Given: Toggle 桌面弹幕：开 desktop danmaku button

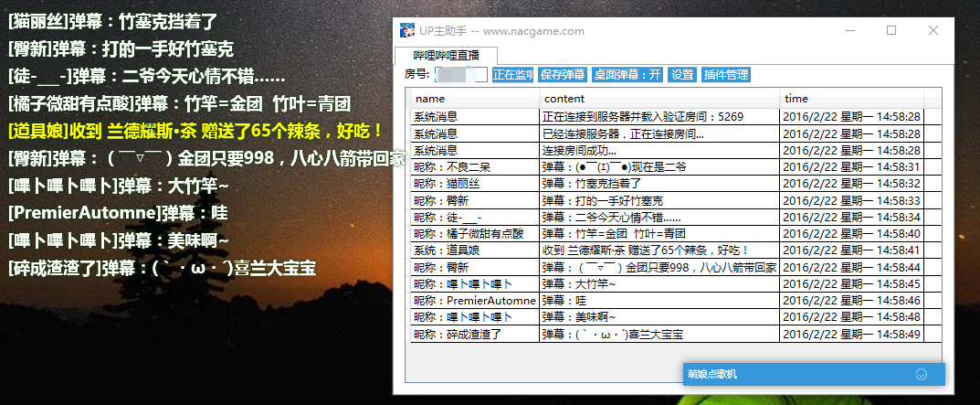Looking at the screenshot, I should 627,75.
